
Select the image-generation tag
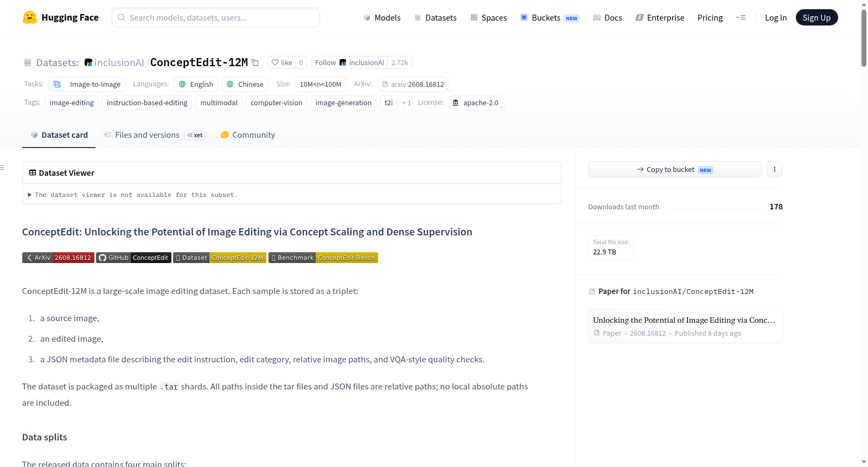click(343, 103)
